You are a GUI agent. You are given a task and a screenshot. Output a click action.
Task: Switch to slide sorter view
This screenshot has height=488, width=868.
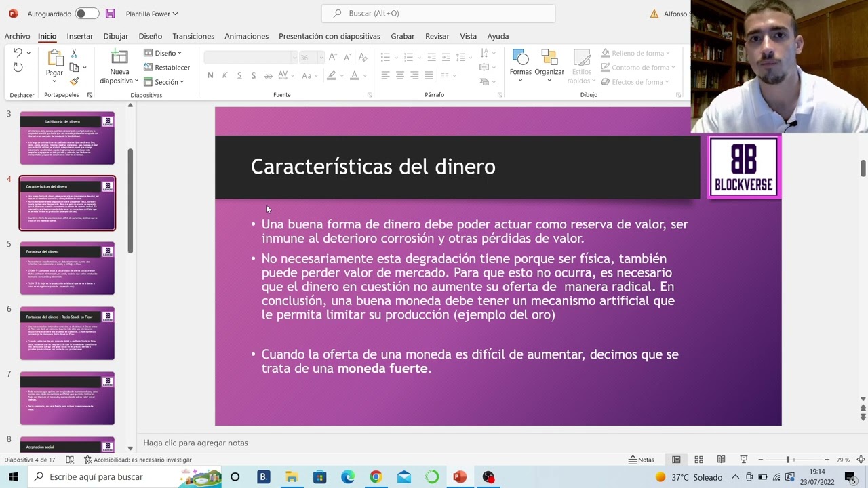698,460
